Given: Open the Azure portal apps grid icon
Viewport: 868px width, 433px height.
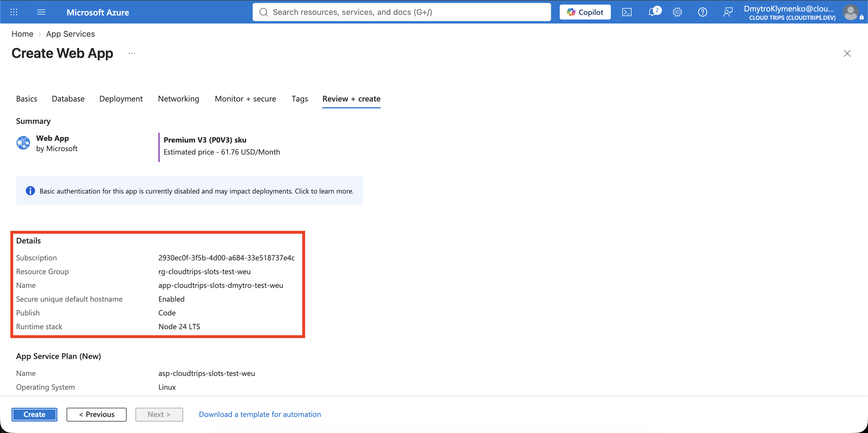Looking at the screenshot, I should pyautogui.click(x=14, y=12).
